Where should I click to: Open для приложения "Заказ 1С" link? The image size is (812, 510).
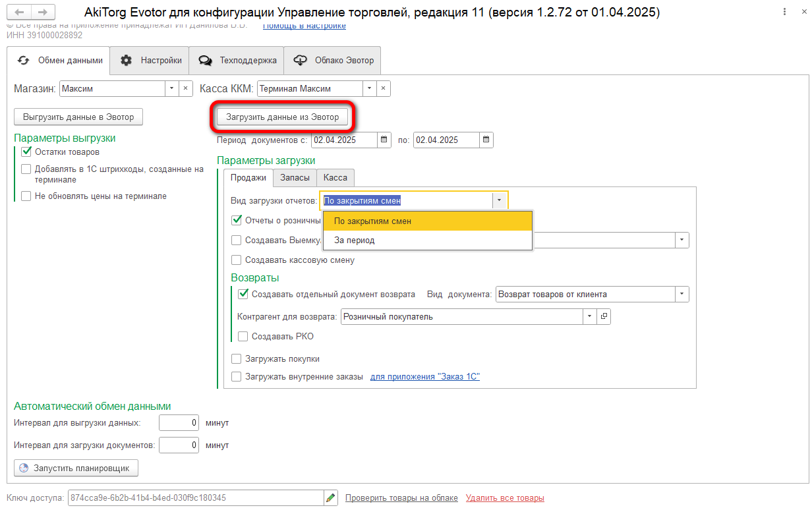point(425,377)
